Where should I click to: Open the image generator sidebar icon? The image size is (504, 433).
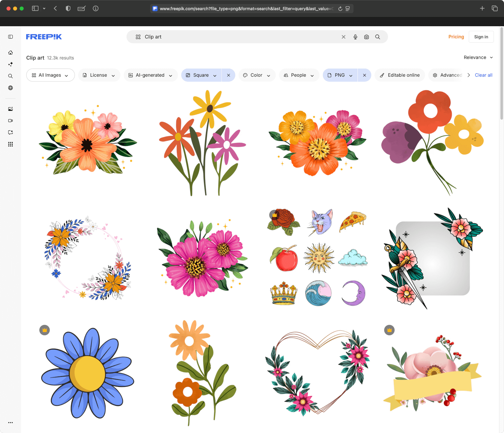tap(10, 109)
